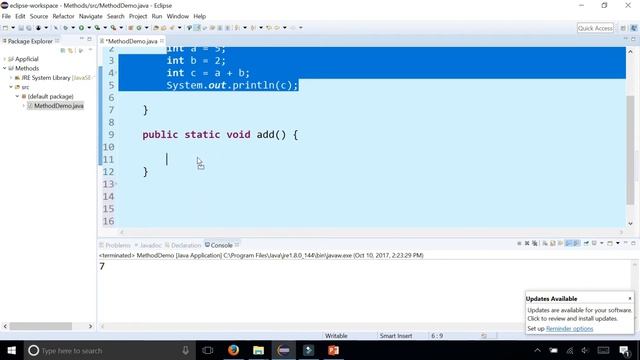Click the Save All toolbar icon
Screen dimensions: 640x360
29,28
